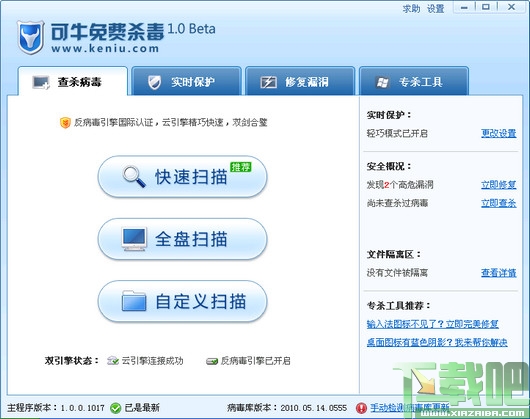Open 桌面图标有蓝色阴影 fix link
The image size is (530, 419).
tap(437, 342)
